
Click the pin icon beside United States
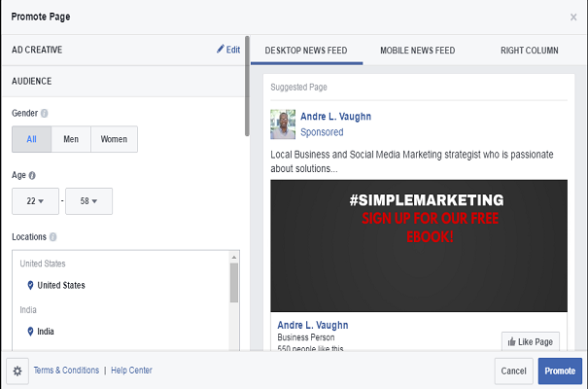click(30, 285)
